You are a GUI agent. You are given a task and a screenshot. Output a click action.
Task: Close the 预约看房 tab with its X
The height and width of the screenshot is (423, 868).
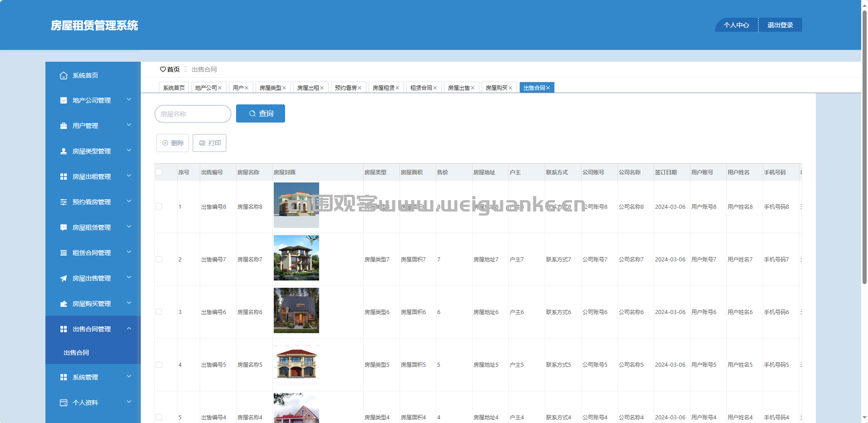coord(360,88)
